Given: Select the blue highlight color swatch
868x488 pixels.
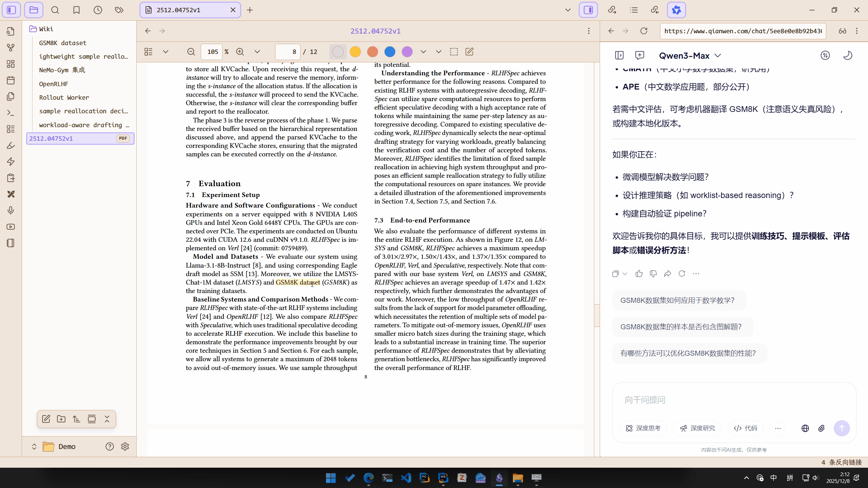Looking at the screenshot, I should pyautogui.click(x=390, y=52).
